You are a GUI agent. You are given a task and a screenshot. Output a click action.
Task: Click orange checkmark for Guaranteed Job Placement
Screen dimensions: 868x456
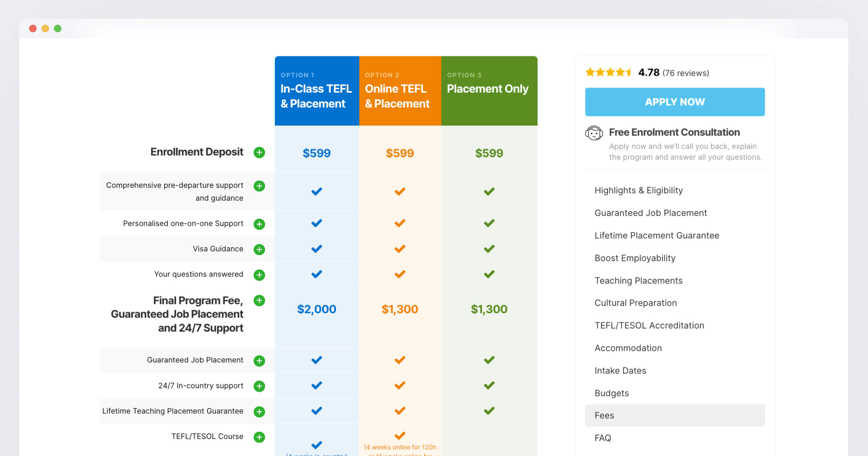pos(400,360)
